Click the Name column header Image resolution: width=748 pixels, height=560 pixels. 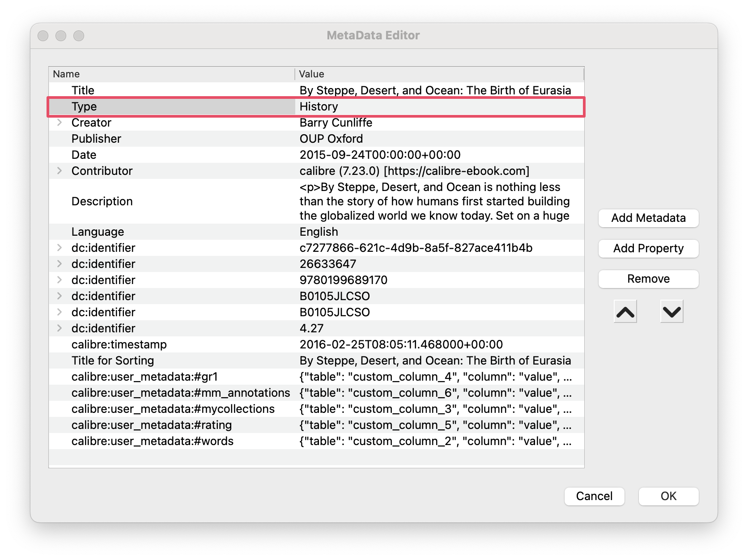click(x=66, y=74)
